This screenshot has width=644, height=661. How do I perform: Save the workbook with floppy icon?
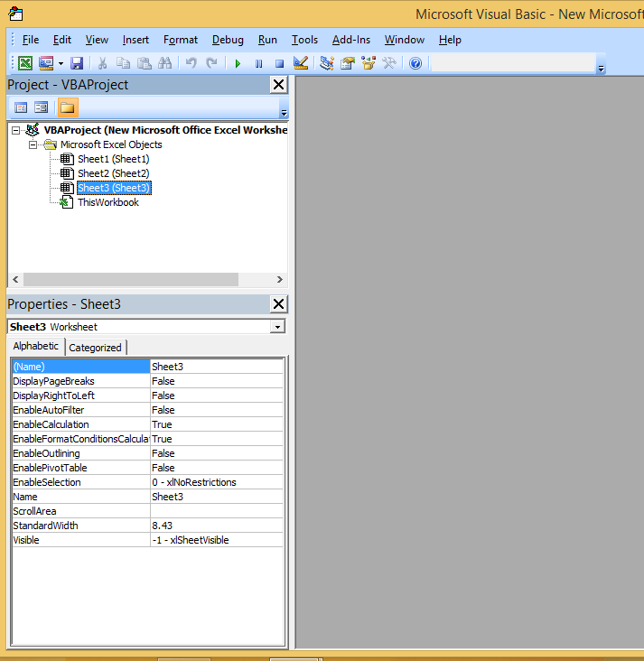click(77, 63)
